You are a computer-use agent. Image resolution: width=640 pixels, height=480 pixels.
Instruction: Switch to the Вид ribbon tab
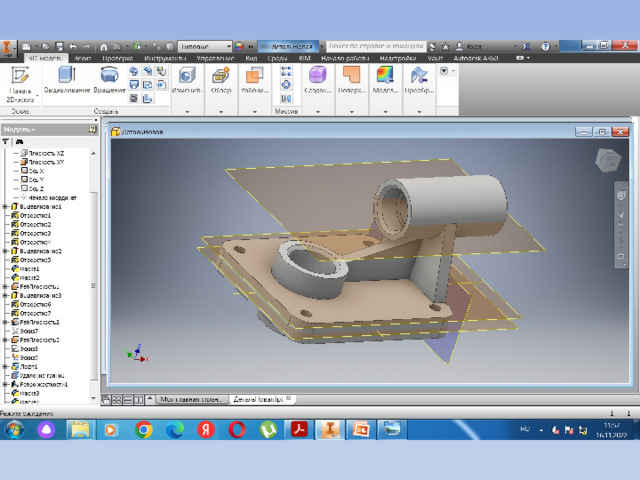pos(251,58)
